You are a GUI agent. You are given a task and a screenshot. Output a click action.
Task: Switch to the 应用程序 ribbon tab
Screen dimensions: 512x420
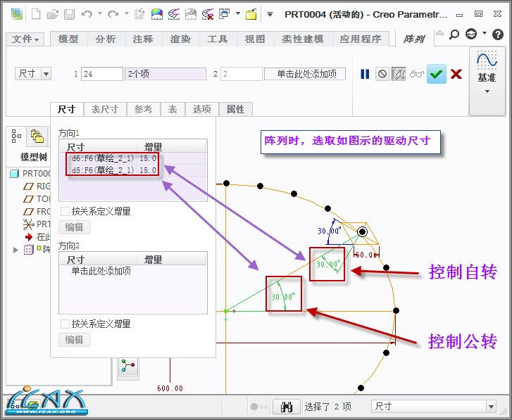tap(361, 39)
